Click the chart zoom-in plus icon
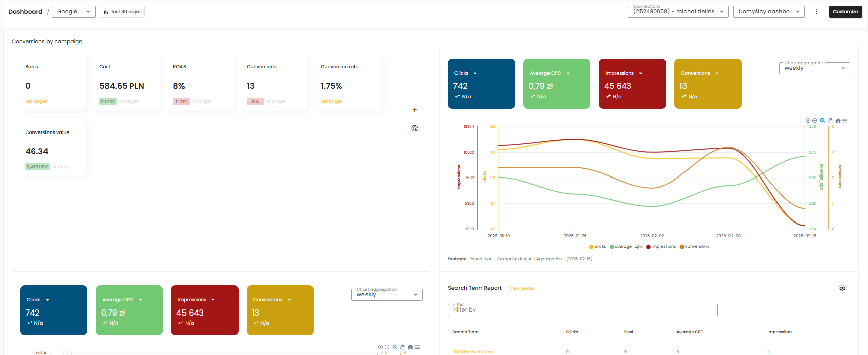Image resolution: width=868 pixels, height=355 pixels. tap(808, 121)
